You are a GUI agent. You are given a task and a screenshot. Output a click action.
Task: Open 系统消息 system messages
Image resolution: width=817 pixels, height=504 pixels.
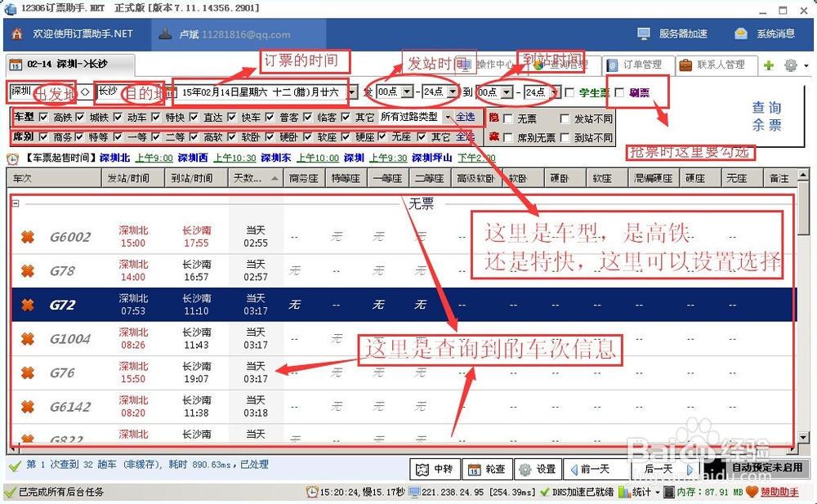766,33
